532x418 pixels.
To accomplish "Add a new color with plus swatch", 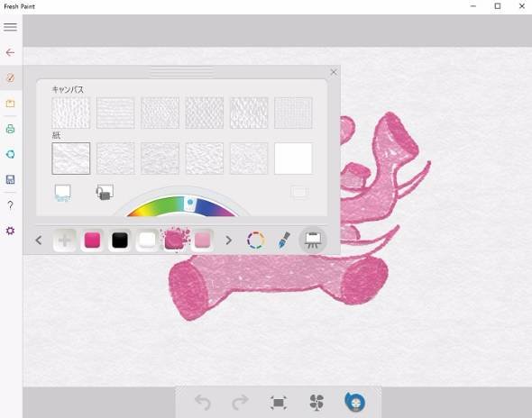I will point(64,241).
